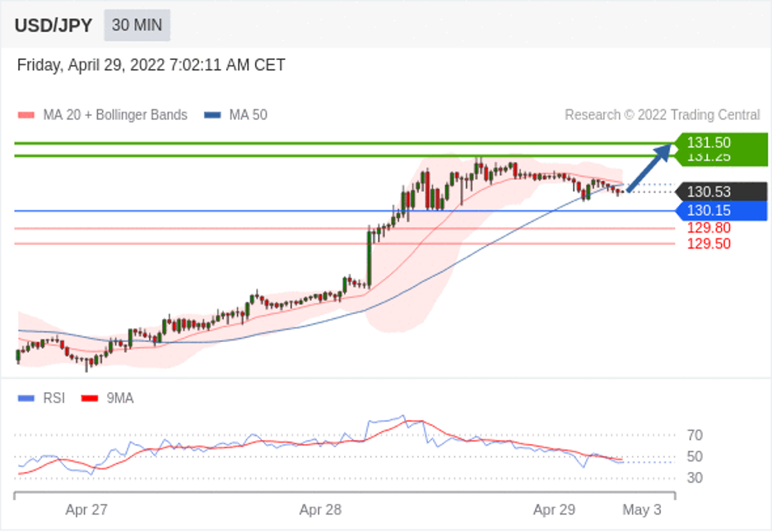This screenshot has width=772, height=532.
Task: Click the pink MA 20 legend swatch
Action: coord(26,115)
